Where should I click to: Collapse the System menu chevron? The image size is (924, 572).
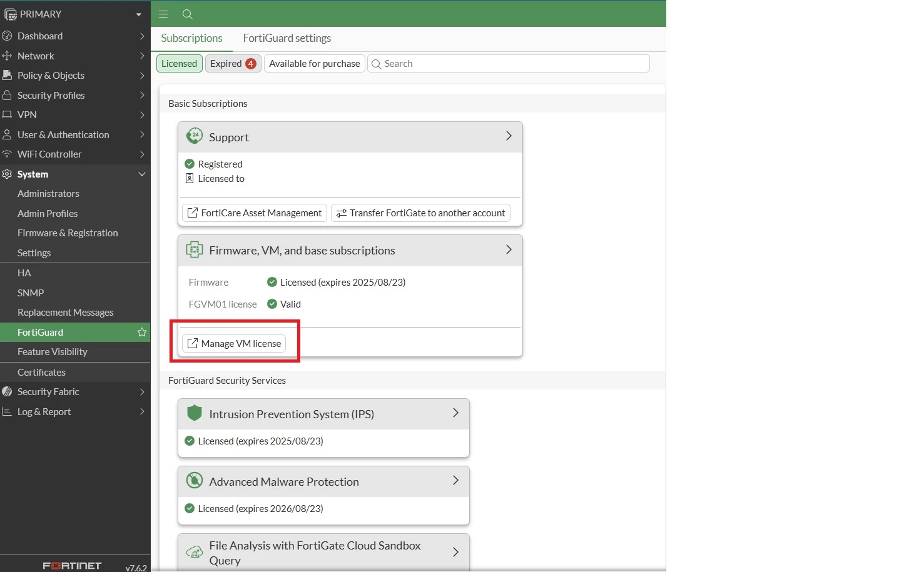142,174
